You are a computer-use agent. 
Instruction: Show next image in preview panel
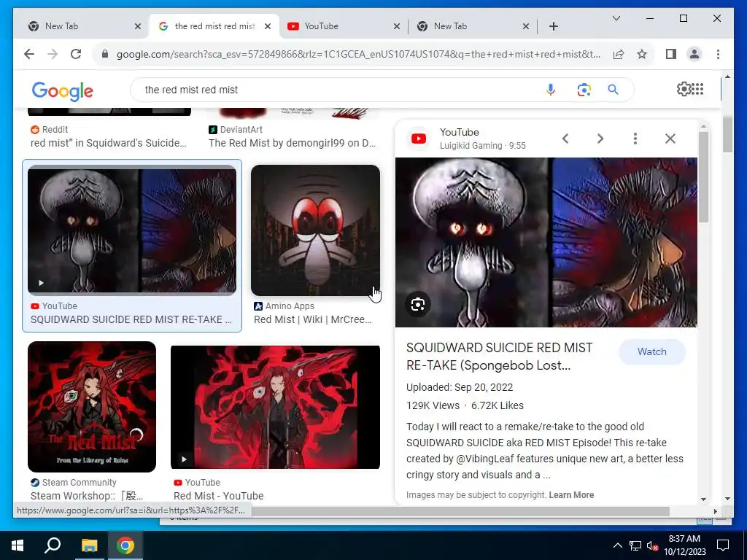[600, 139]
